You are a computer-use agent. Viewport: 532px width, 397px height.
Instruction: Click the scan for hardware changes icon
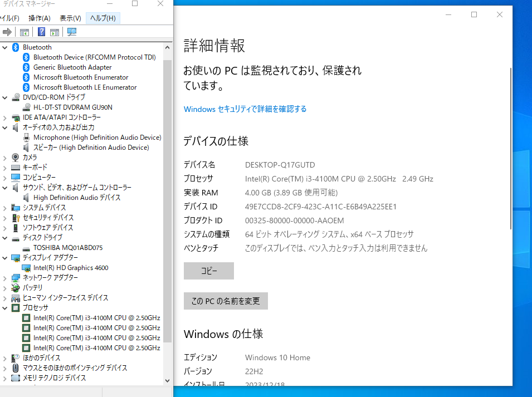72,32
